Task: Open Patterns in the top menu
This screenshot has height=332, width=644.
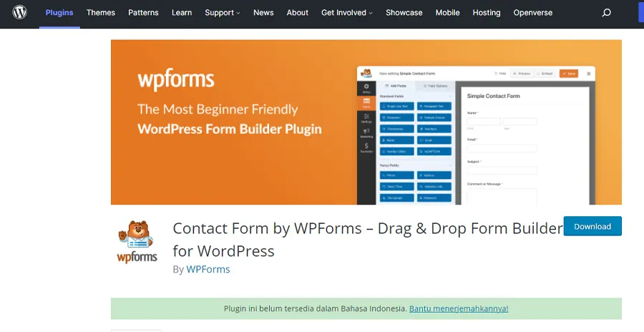Action: [x=143, y=13]
